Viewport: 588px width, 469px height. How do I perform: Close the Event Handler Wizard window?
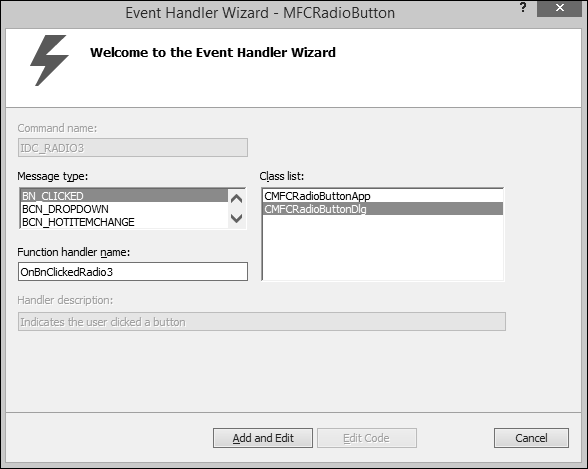559,8
